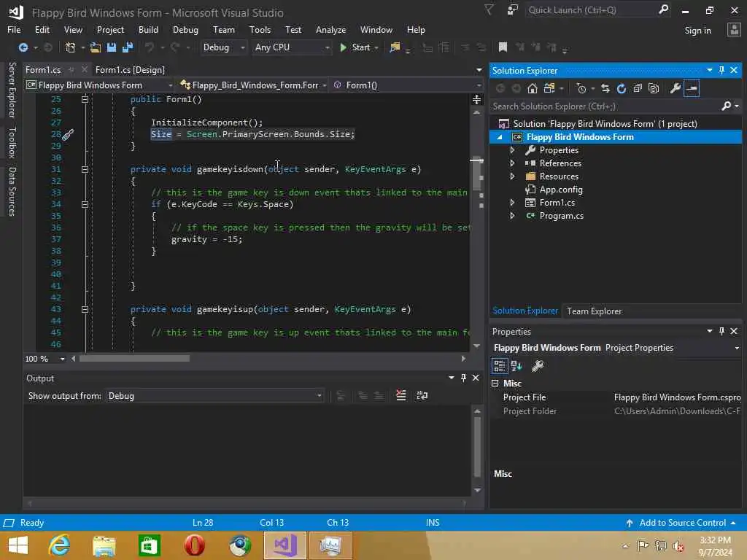The height and width of the screenshot is (560, 747).
Task: Click the Categorized view icon in Properties
Action: pyautogui.click(x=499, y=366)
